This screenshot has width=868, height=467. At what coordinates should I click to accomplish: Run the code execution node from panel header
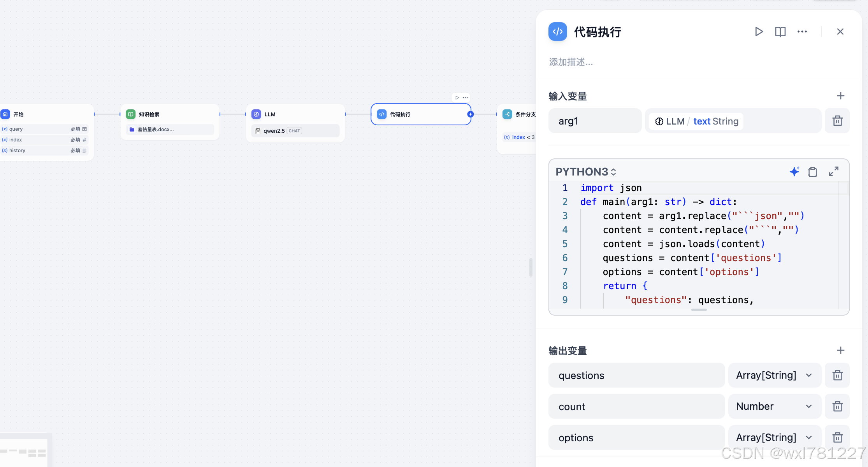coord(759,32)
